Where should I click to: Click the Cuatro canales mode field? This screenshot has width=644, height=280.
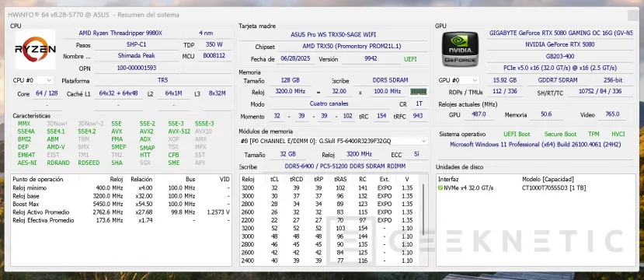click(329, 104)
